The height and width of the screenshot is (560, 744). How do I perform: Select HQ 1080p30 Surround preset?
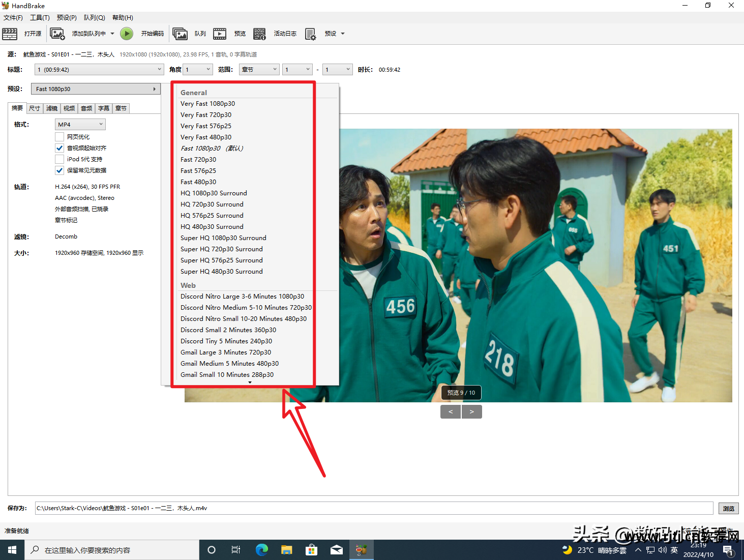tap(214, 193)
